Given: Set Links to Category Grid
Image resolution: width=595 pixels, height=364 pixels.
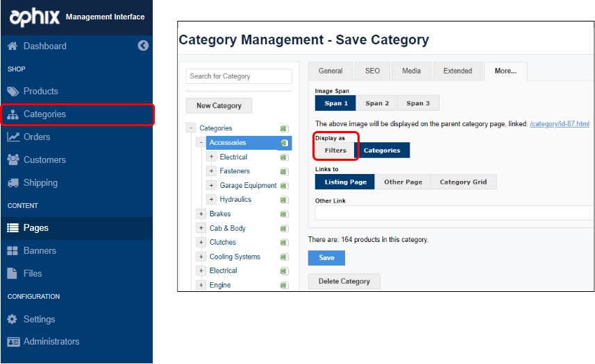Looking at the screenshot, I should (463, 182).
